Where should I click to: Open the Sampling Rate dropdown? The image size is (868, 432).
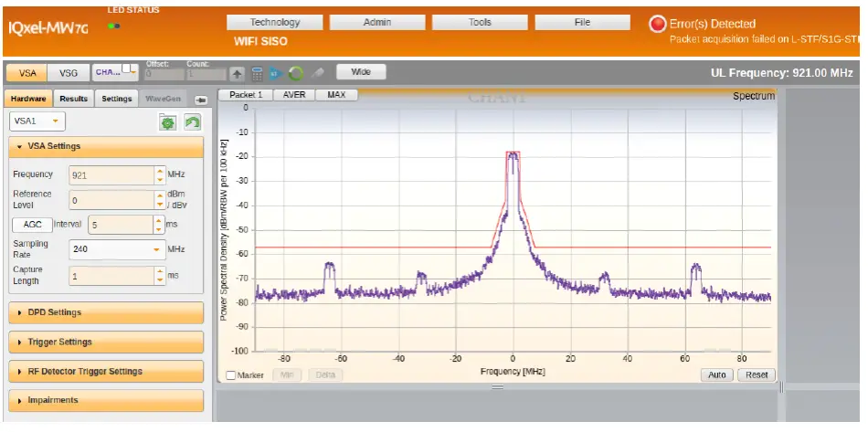click(x=117, y=249)
